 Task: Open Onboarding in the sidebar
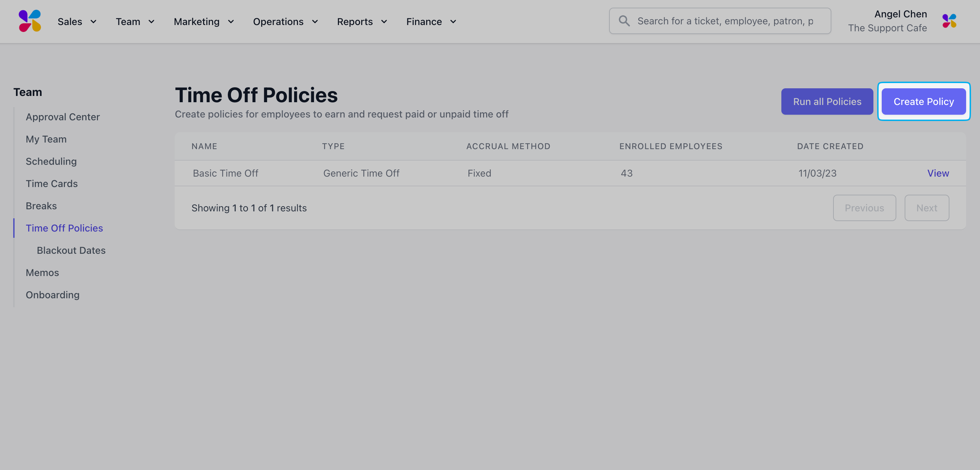(x=52, y=295)
